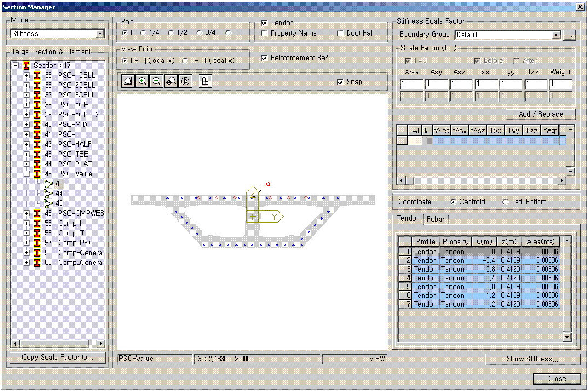588x391 pixels.
Task: Select the Tendon tab
Action: coord(408,219)
